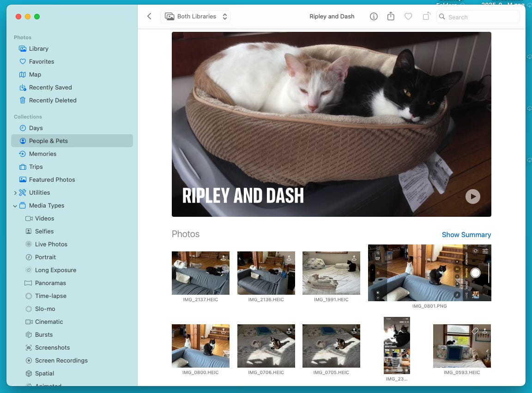
Task: Click the Panoramas icon in the sidebar
Action: [29, 283]
